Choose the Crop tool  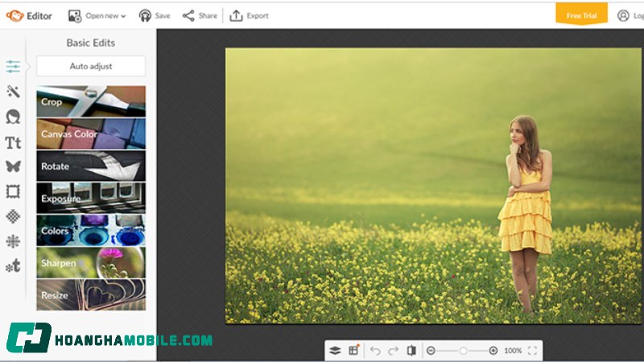coord(91,101)
